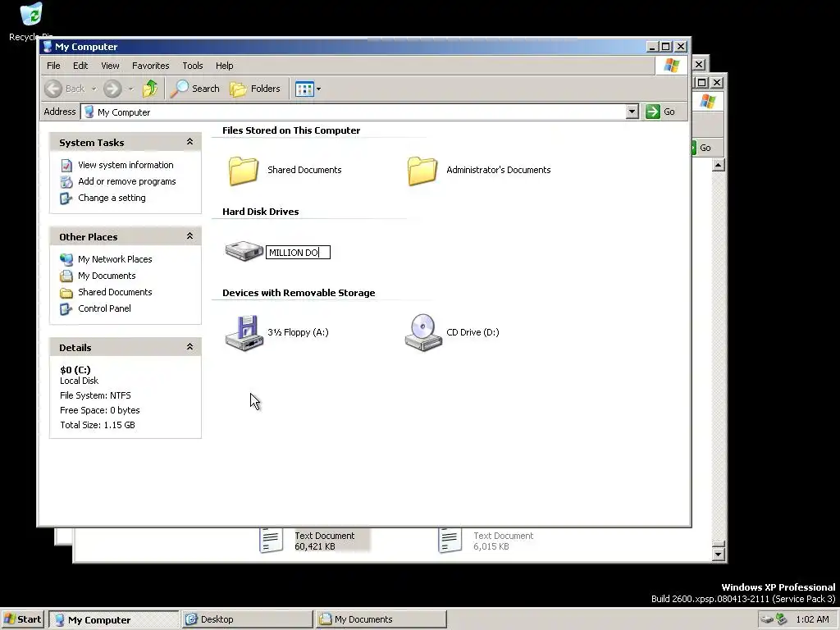Image resolution: width=840 pixels, height=630 pixels.
Task: Click Change a setting link
Action: pyautogui.click(x=112, y=198)
